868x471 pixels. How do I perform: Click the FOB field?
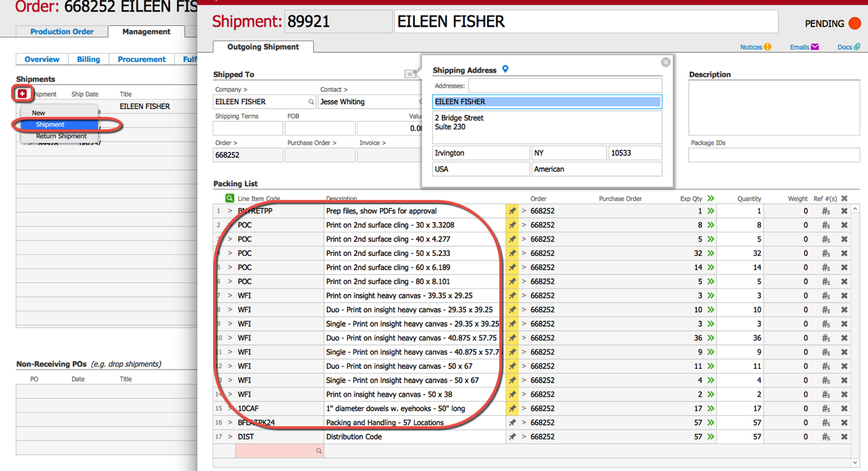click(320, 128)
